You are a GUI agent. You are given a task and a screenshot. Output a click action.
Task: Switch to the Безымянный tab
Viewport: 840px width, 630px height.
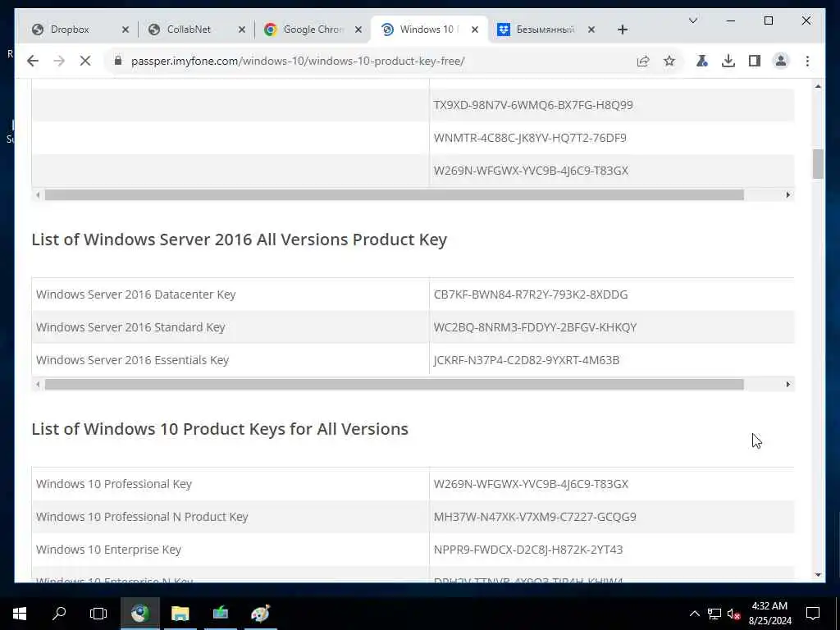pyautogui.click(x=545, y=30)
